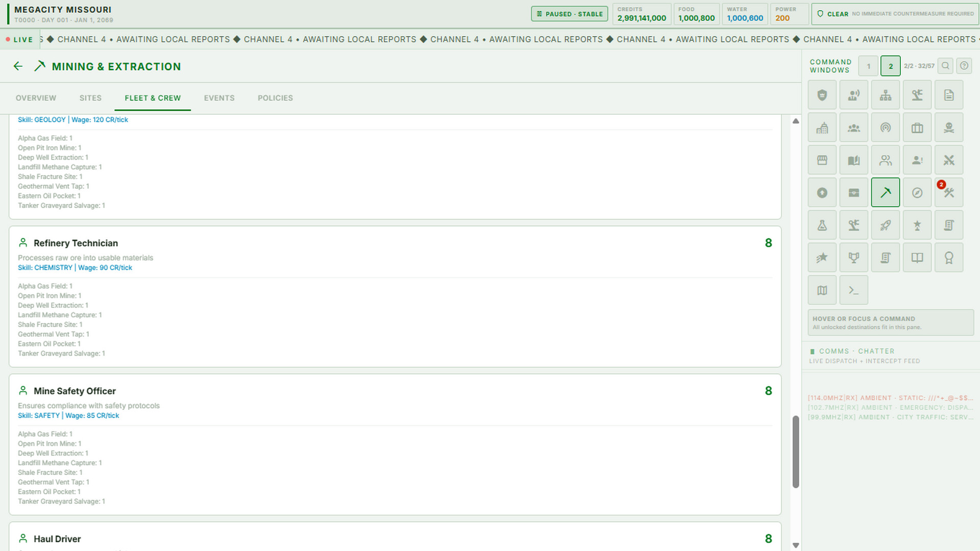Viewport: 980px width, 551px height.
Task: Select the briefcase command icon
Action: coord(917,128)
